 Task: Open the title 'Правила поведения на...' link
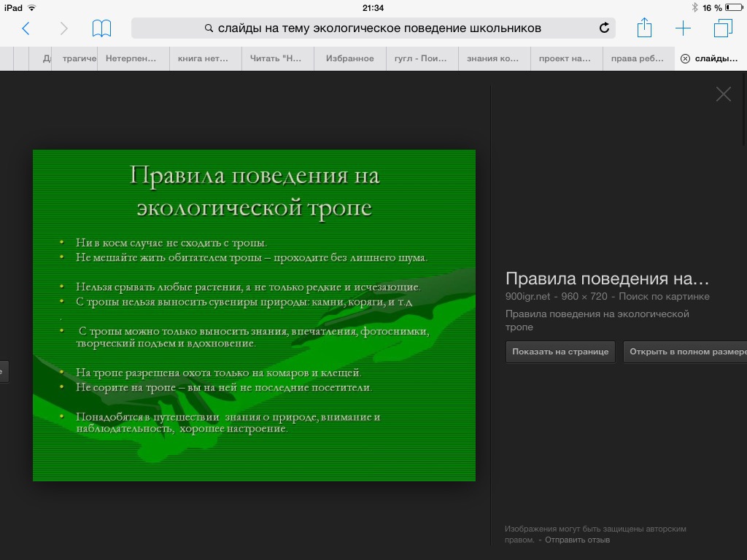point(607,278)
